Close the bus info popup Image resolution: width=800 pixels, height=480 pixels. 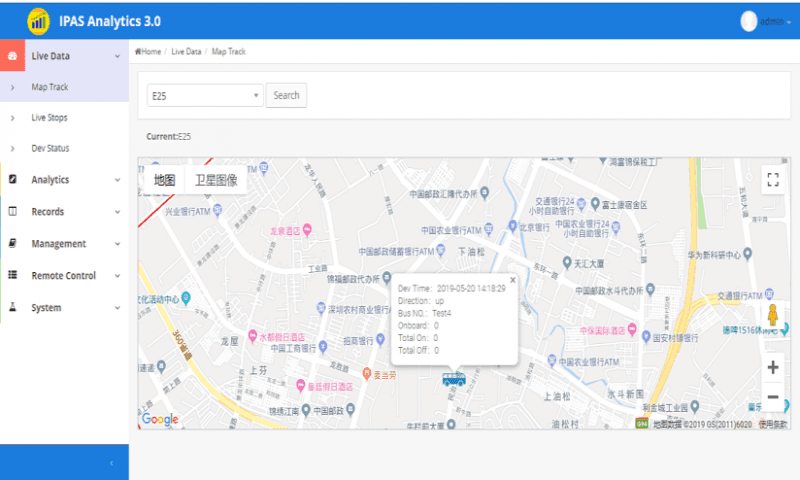pyautogui.click(x=512, y=281)
